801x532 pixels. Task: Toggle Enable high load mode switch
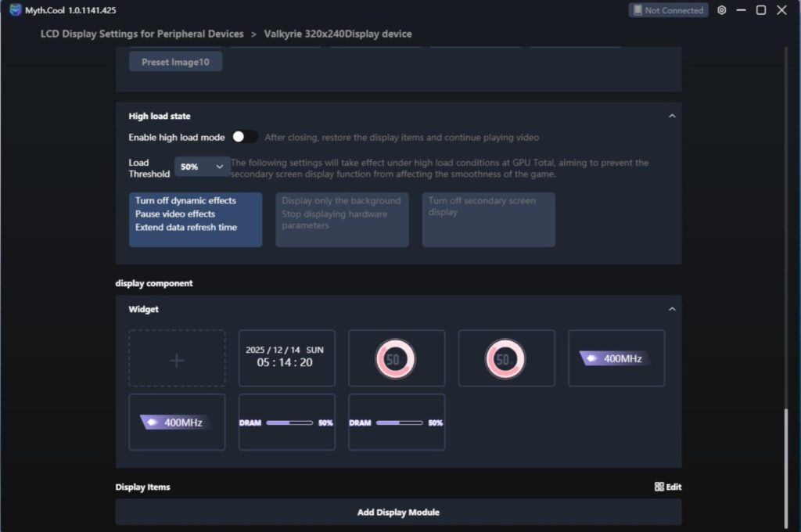pos(244,137)
